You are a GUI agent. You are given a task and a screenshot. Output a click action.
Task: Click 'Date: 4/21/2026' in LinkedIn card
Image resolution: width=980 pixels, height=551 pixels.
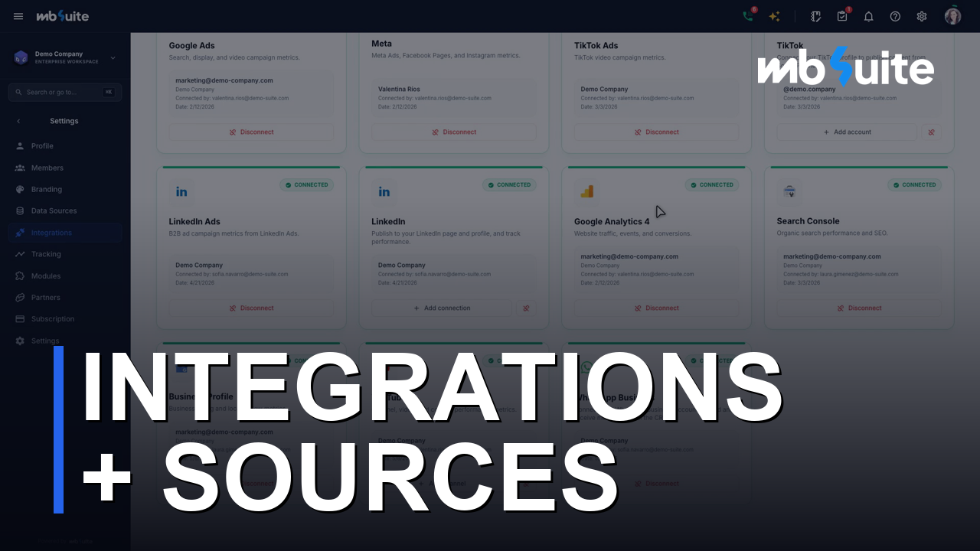[x=398, y=283]
